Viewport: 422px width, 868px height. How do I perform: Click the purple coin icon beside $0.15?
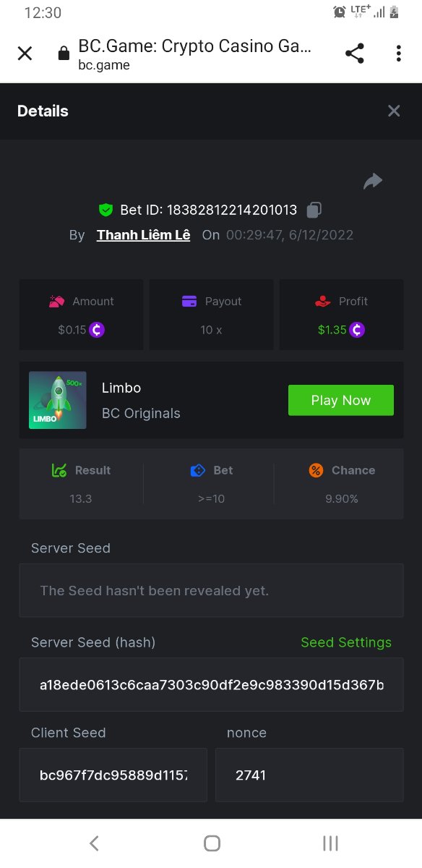[x=98, y=330]
